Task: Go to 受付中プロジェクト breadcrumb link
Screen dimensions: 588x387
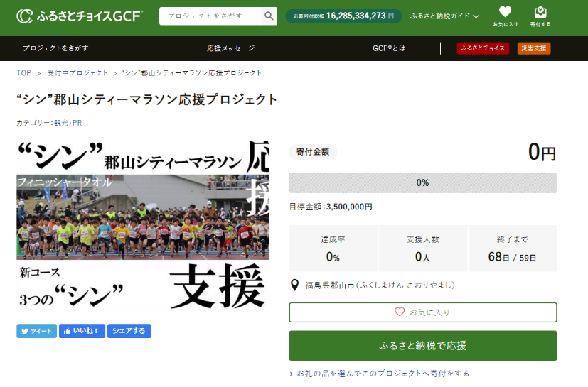Action: click(x=77, y=73)
